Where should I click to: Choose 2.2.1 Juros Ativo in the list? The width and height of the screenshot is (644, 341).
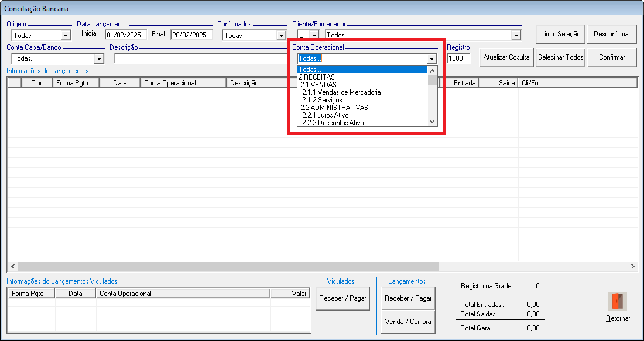326,115
